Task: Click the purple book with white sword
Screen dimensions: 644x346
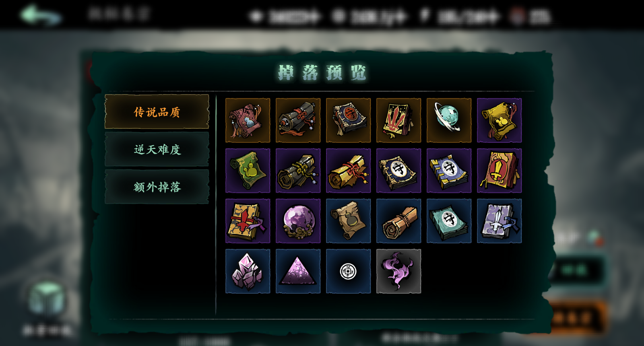Action: click(x=499, y=221)
